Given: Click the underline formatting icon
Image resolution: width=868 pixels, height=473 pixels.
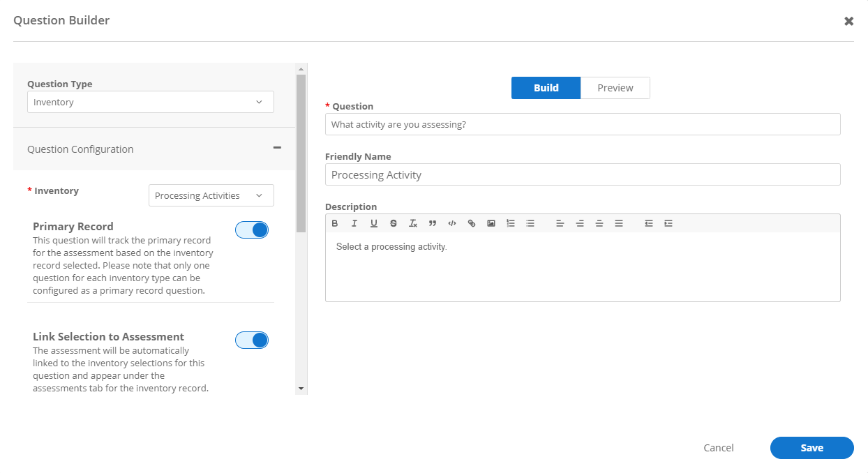Looking at the screenshot, I should (x=374, y=223).
